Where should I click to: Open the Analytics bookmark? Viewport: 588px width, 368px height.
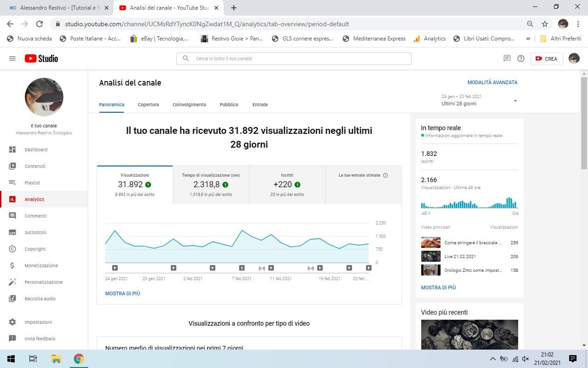(x=430, y=39)
